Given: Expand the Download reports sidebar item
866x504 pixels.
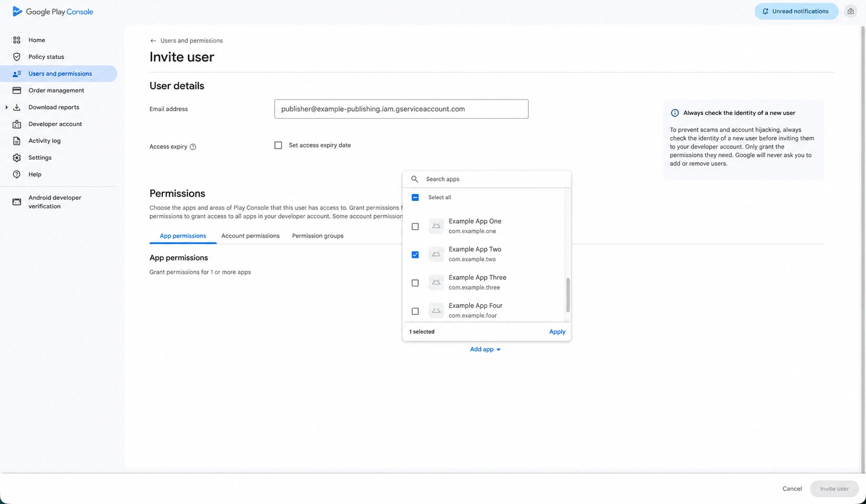Looking at the screenshot, I should 6,107.
